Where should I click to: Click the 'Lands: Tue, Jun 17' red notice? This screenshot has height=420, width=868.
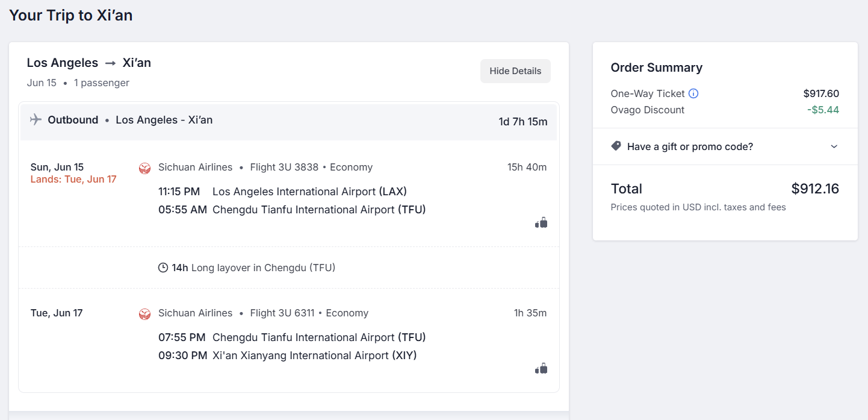[x=73, y=180]
